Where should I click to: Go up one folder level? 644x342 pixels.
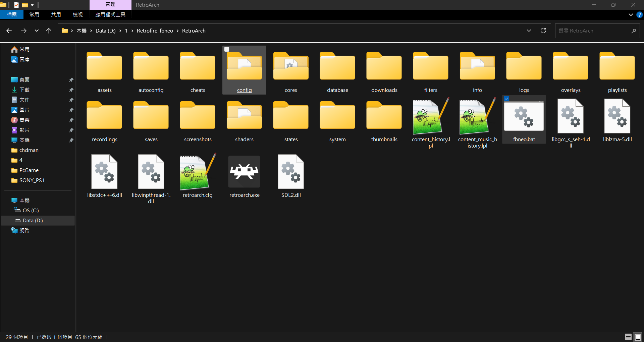click(x=49, y=31)
